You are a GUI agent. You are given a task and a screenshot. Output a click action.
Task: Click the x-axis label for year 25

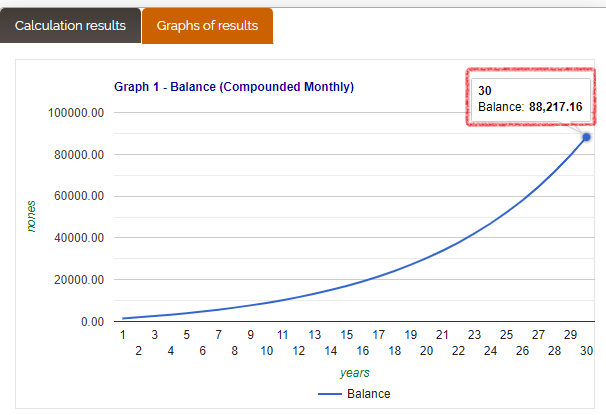(506, 335)
